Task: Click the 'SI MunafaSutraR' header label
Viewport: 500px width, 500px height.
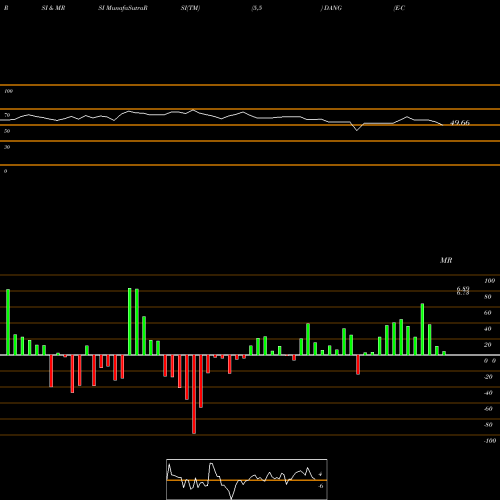Action: tap(123, 8)
